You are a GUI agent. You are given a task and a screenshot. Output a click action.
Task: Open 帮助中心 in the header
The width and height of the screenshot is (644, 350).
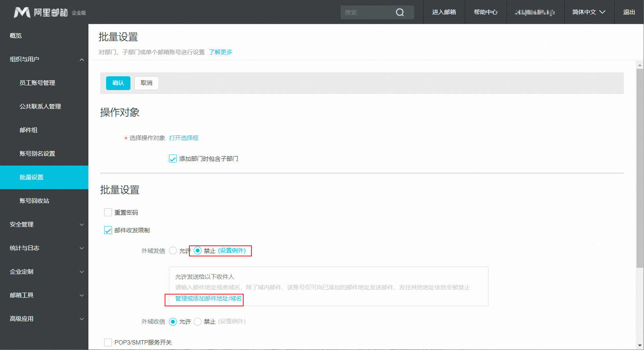click(x=486, y=12)
